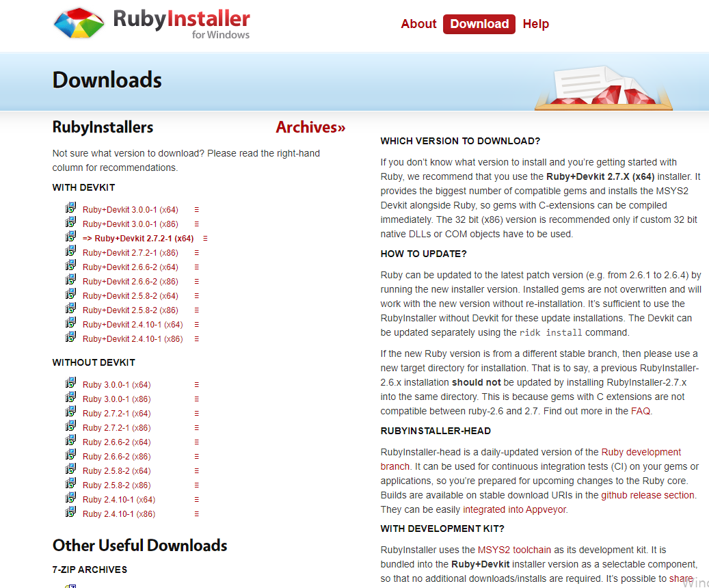Open the Archives» link
Screen dimensions: 709x588
(x=310, y=127)
